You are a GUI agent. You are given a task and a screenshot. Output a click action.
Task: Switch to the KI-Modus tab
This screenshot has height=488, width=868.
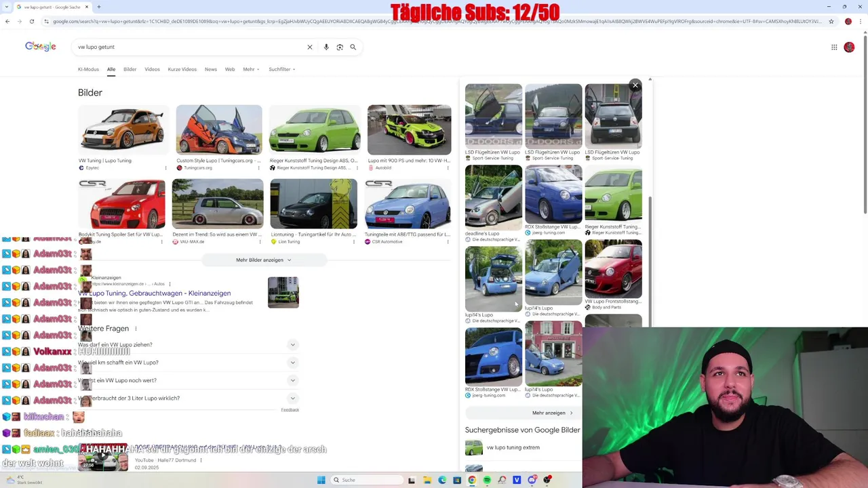point(88,69)
